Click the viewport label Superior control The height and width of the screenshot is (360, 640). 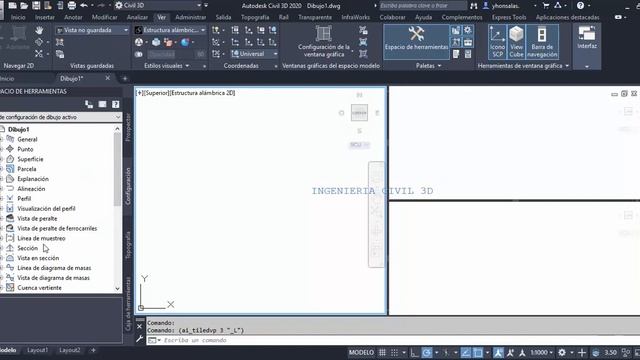[x=156, y=93]
